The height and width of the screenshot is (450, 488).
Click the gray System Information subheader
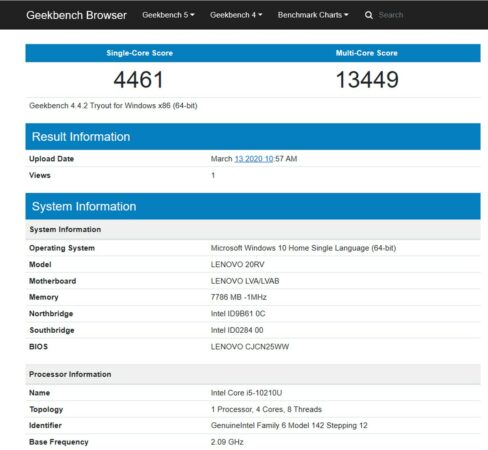[65, 229]
